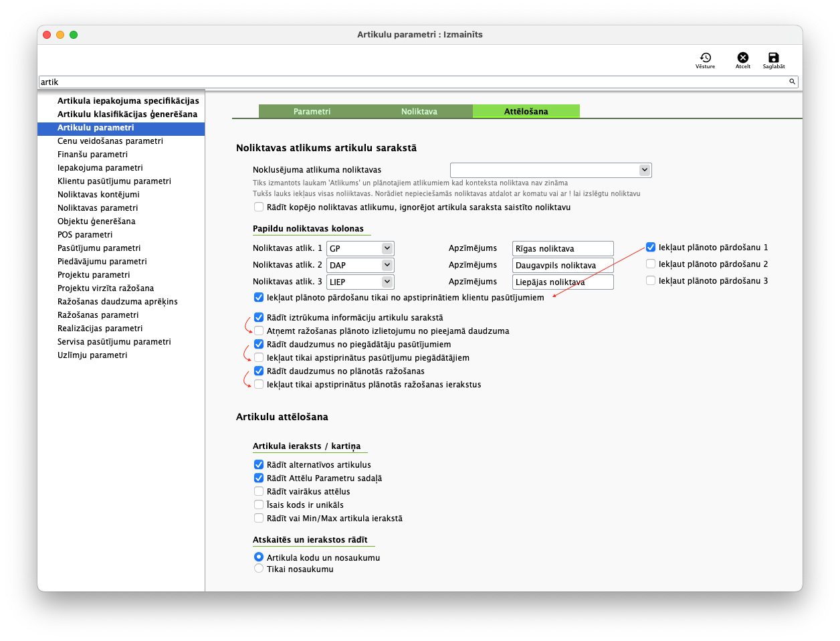Click the Saglabāt save icon

point(774,60)
